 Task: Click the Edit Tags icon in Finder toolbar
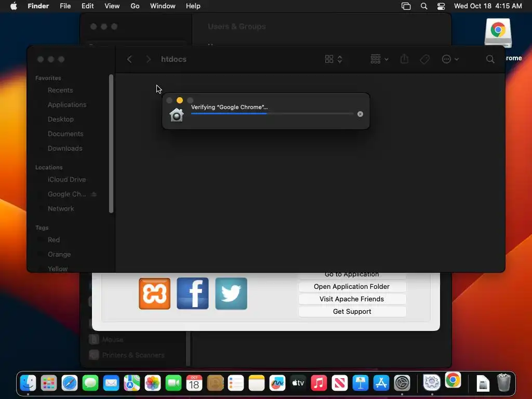point(424,59)
